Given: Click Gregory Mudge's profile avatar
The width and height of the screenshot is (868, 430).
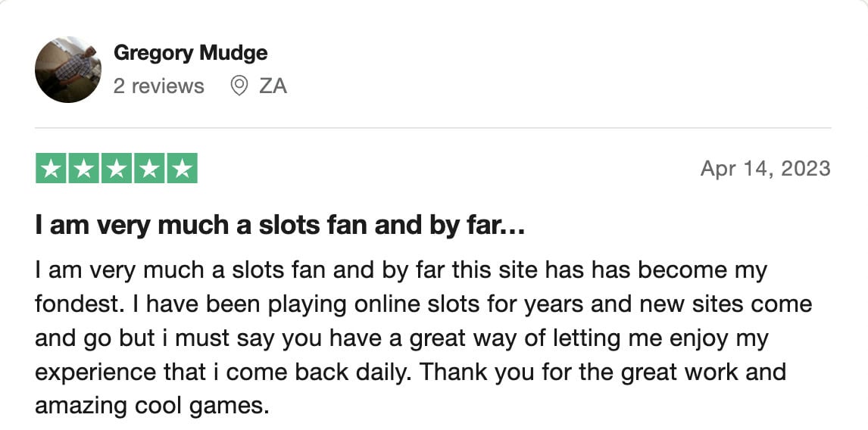Looking at the screenshot, I should tap(68, 70).
